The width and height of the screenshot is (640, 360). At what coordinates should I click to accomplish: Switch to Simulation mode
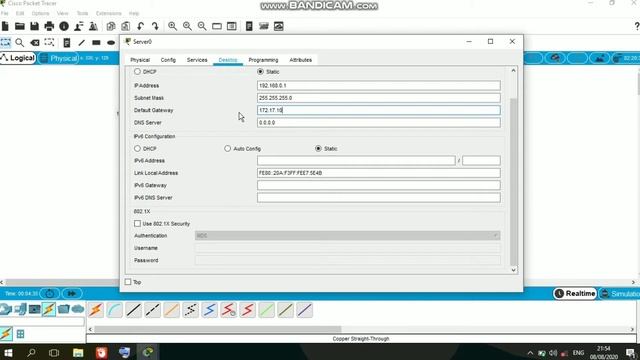pyautogui.click(x=620, y=293)
